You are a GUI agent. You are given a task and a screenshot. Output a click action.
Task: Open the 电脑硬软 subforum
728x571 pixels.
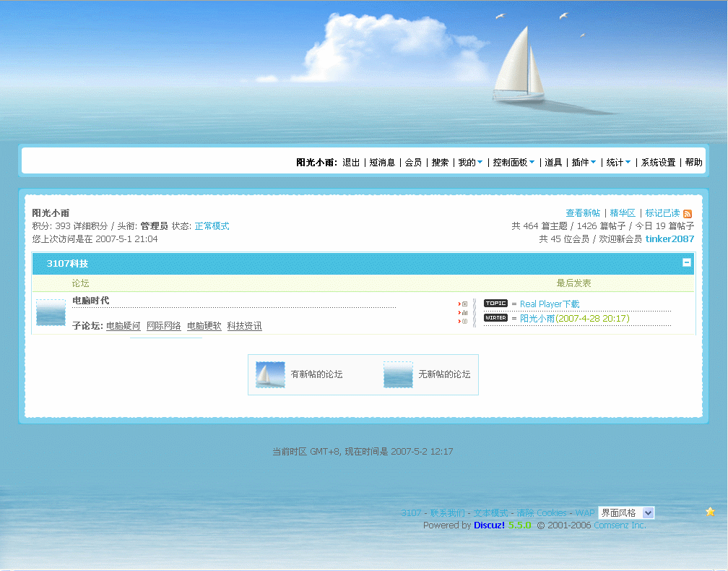[x=204, y=326]
